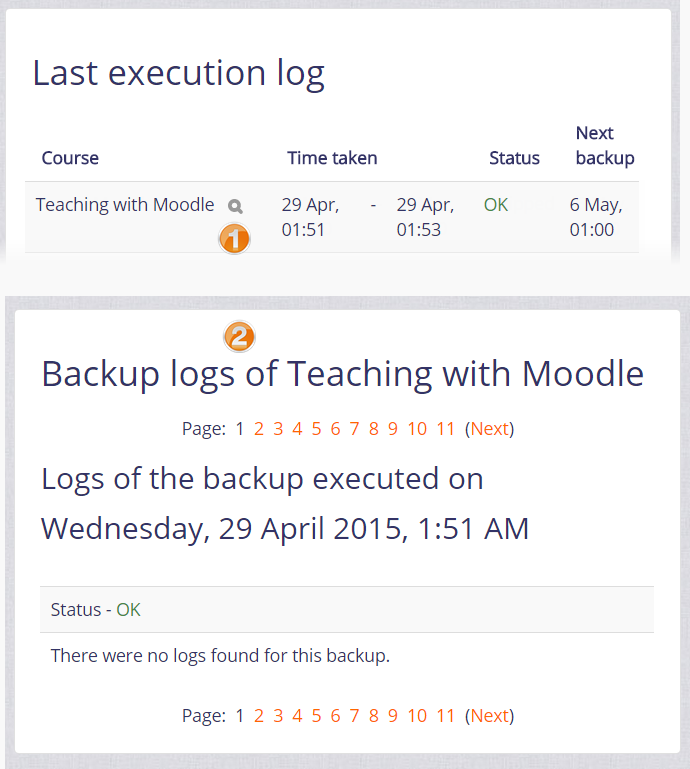Go to page 3 in bottom pagination
Image resolution: width=690 pixels, height=769 pixels.
tap(278, 715)
